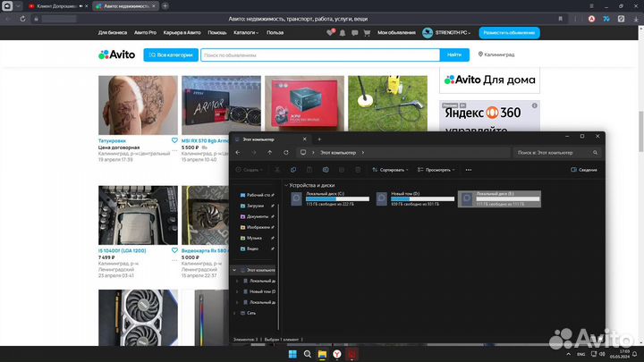The image size is (644, 362).
Task: Open the Просмотреть view dropdown
Action: (437, 169)
